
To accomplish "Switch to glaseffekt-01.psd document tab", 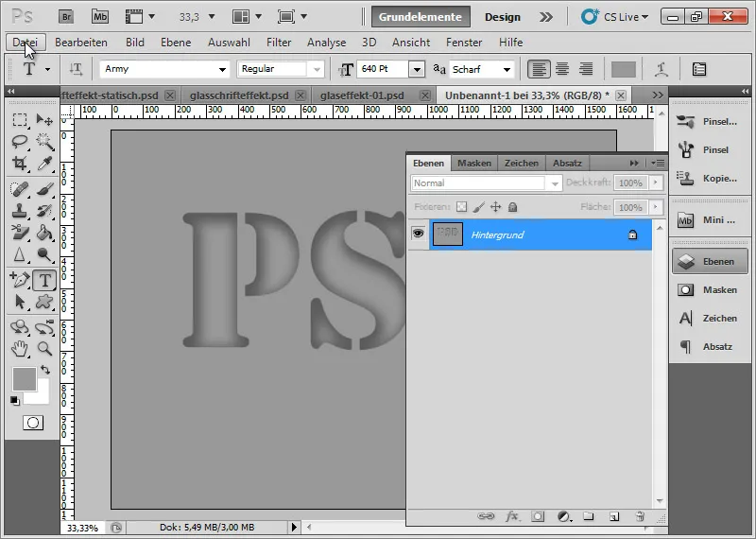I will pos(362,96).
